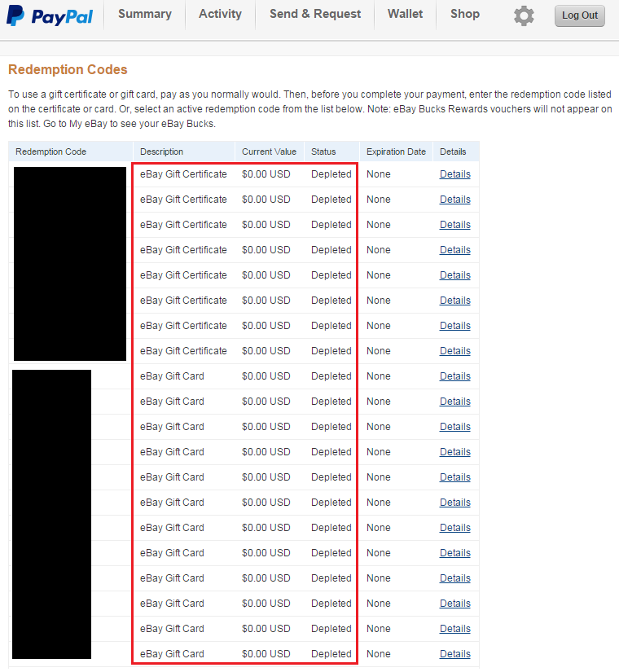Go to the Summary tab
The height and width of the screenshot is (672, 619).
click(145, 14)
